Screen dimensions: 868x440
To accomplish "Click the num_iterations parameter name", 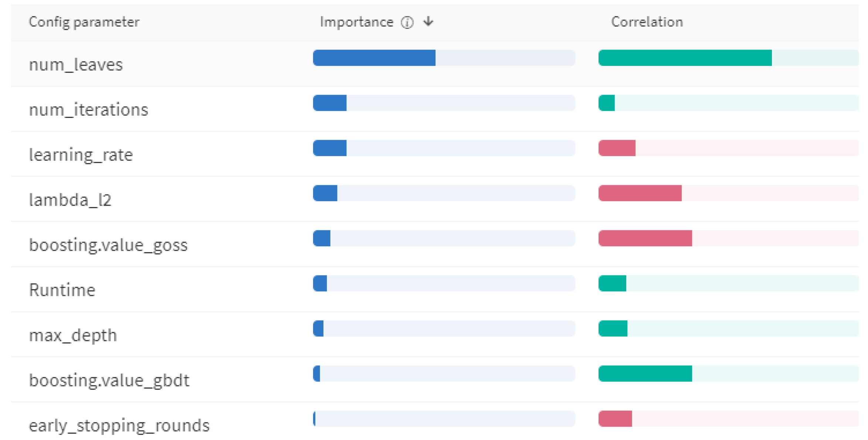I will (88, 110).
